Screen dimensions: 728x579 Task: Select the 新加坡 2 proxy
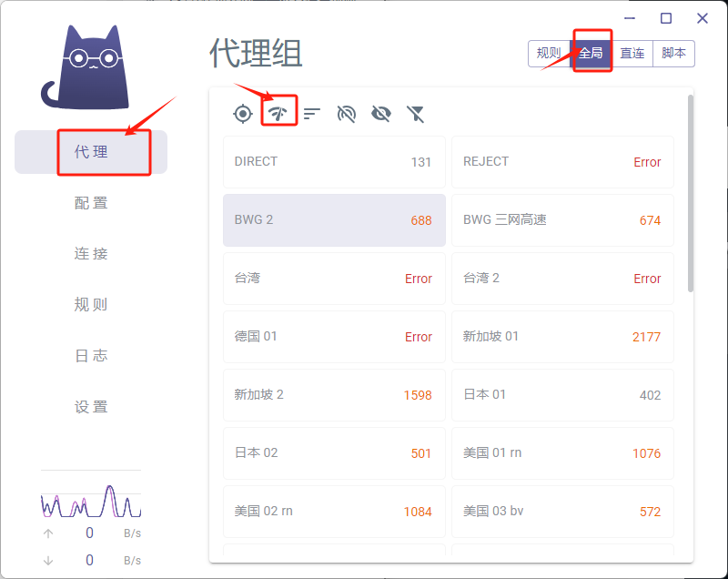pyautogui.click(x=334, y=395)
